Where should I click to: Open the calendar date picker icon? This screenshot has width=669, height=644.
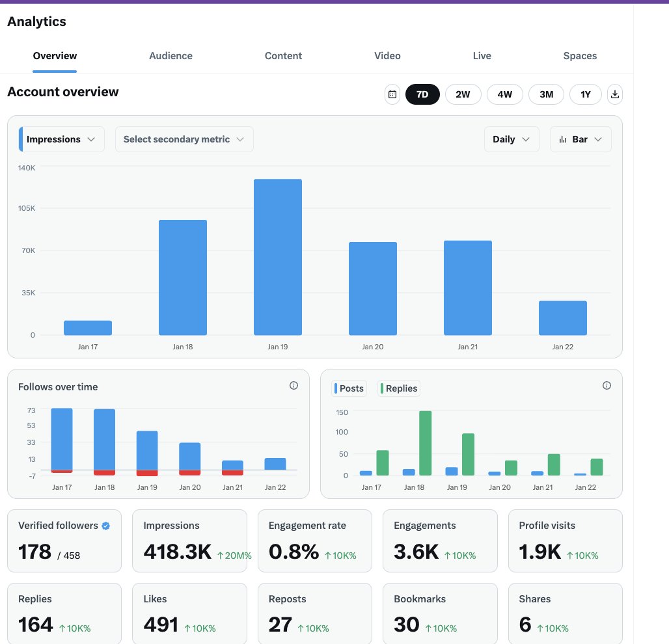point(392,94)
